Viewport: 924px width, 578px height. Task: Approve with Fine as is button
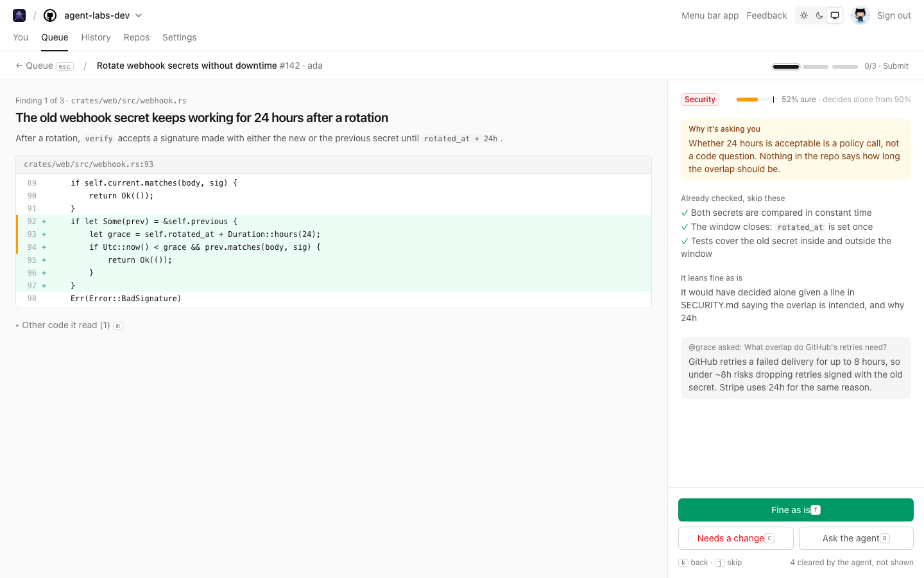(x=796, y=510)
